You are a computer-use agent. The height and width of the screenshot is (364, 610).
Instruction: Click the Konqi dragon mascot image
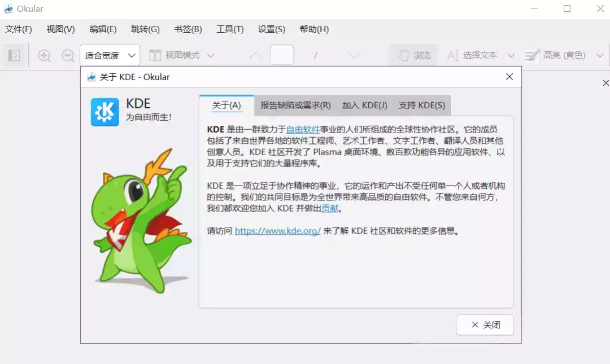point(142,221)
